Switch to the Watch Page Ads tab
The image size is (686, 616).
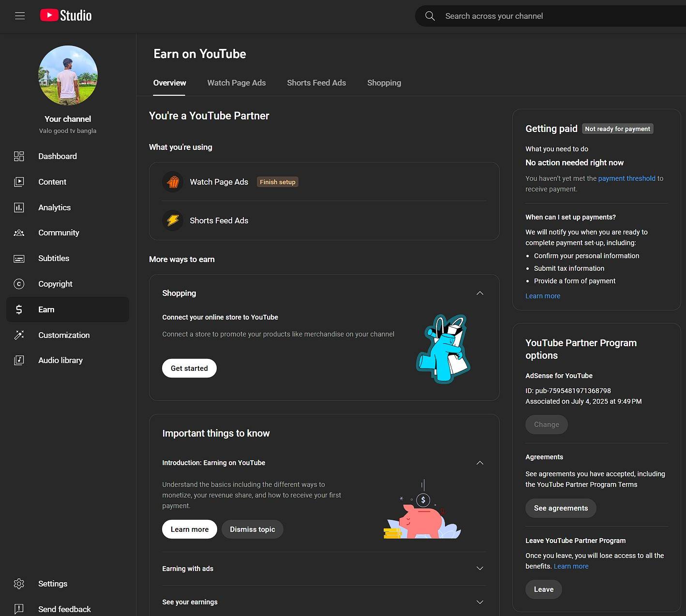click(x=236, y=83)
